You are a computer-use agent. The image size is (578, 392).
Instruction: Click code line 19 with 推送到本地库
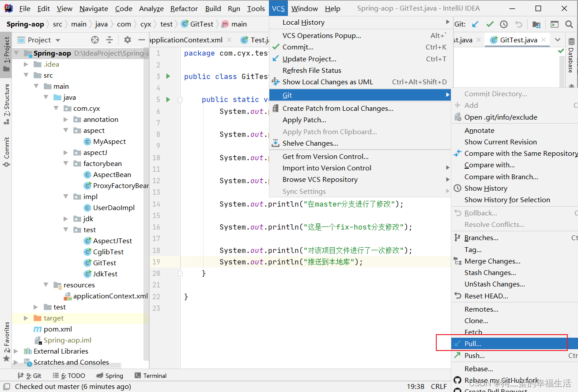point(291,262)
